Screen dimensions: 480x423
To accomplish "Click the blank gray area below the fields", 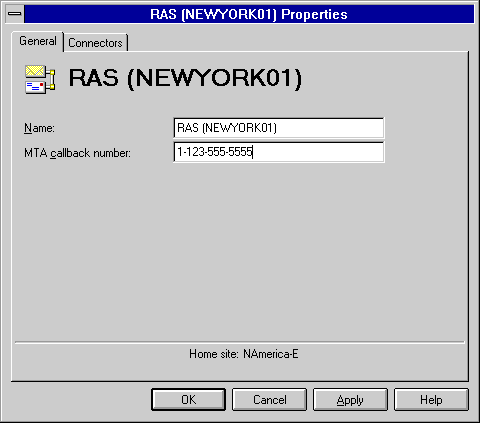I will (239, 250).
